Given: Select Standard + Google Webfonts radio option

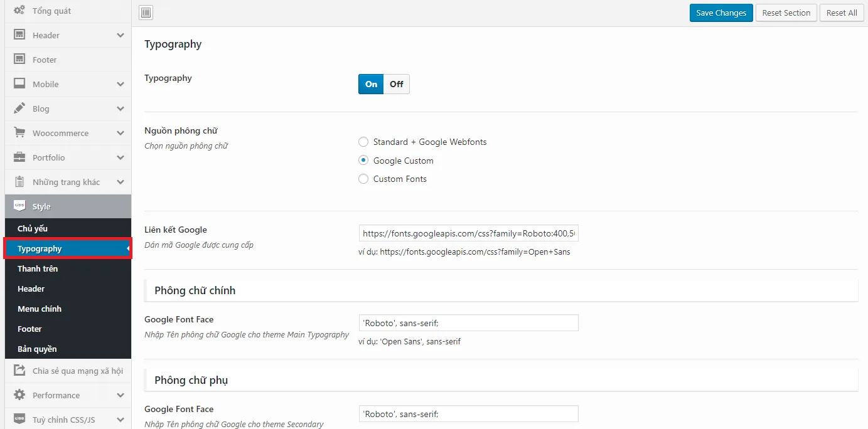Looking at the screenshot, I should [x=363, y=142].
